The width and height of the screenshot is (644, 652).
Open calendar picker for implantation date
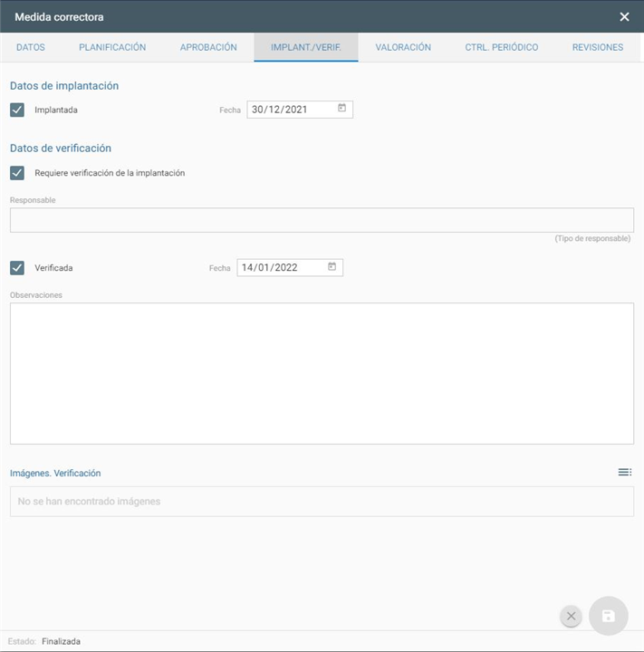coord(342,109)
